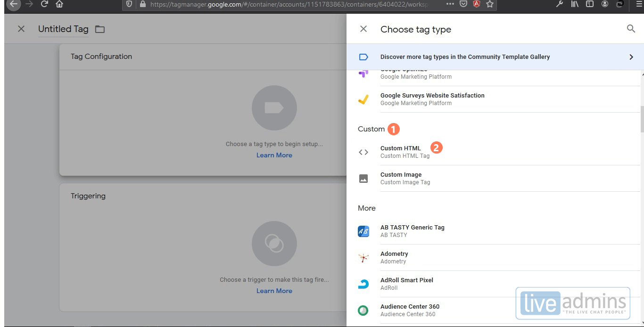Click the tracking protection shield icon
Image resolution: width=644 pixels, height=327 pixels.
pyautogui.click(x=129, y=4)
